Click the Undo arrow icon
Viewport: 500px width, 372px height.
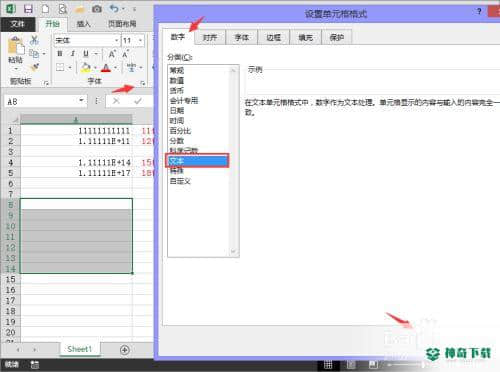[114, 9]
